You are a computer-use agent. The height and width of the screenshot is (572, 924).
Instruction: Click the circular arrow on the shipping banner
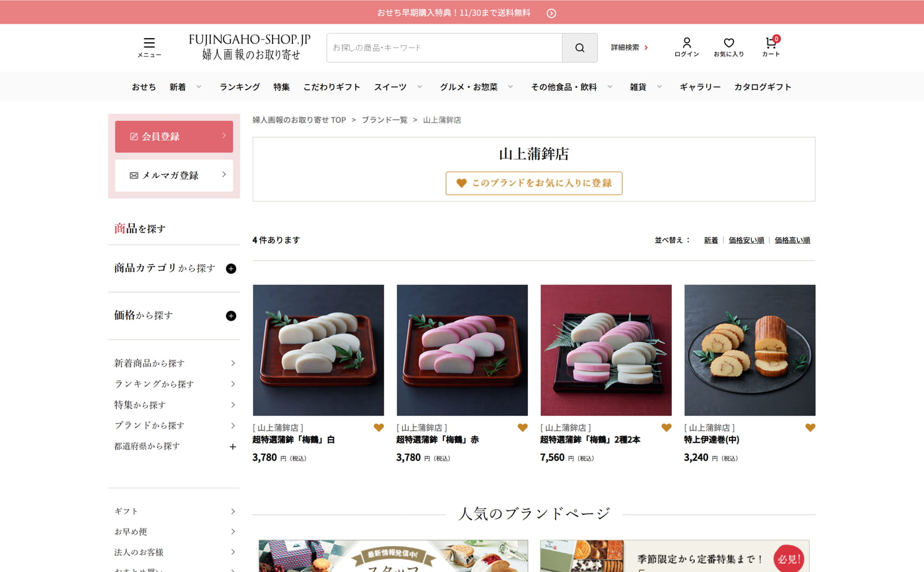pos(552,12)
